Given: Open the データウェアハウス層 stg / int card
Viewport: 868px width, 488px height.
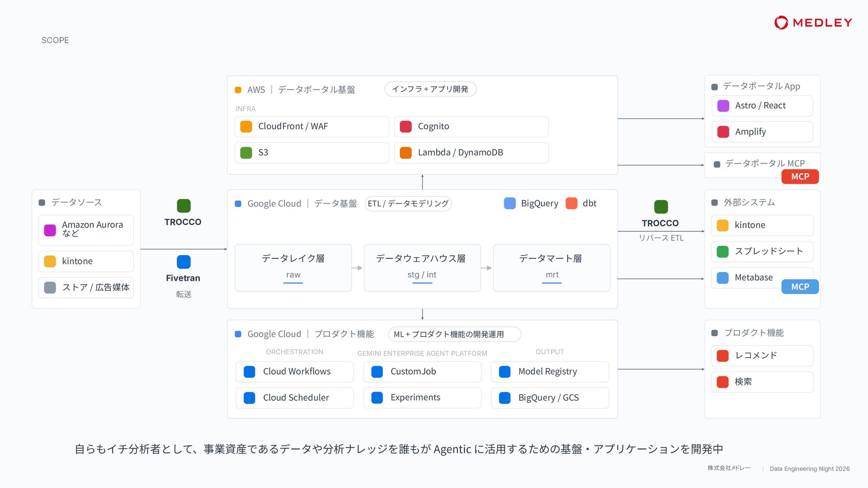Looking at the screenshot, I should 422,268.
